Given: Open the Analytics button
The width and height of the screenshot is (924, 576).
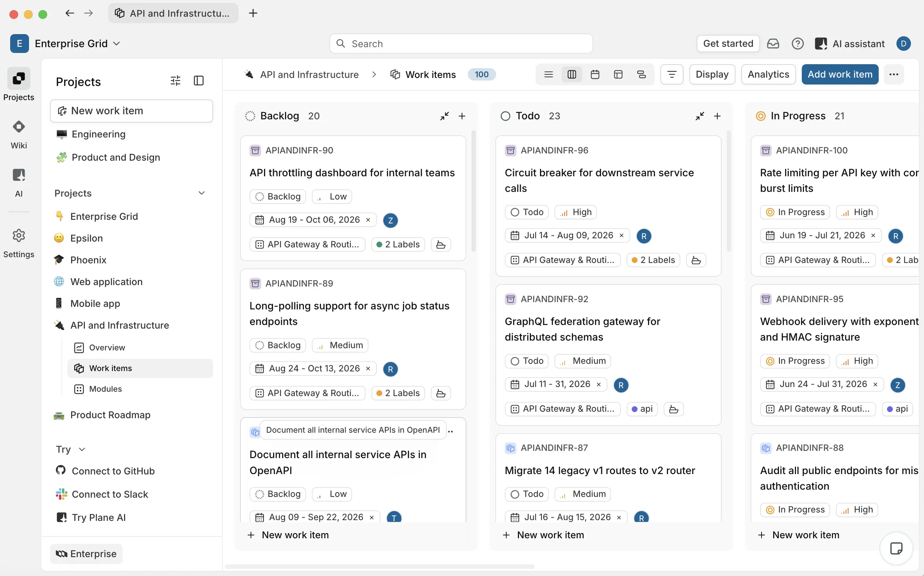Looking at the screenshot, I should [x=768, y=74].
